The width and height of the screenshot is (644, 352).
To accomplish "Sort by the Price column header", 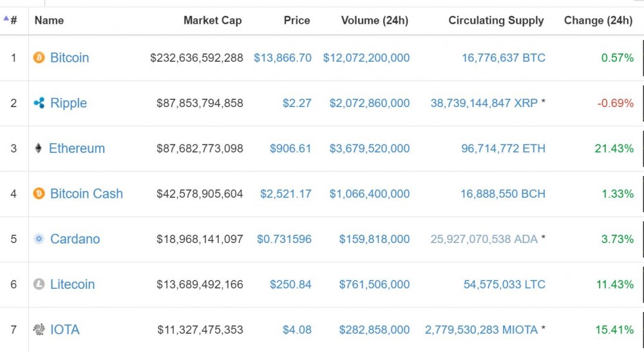I will tap(296, 20).
